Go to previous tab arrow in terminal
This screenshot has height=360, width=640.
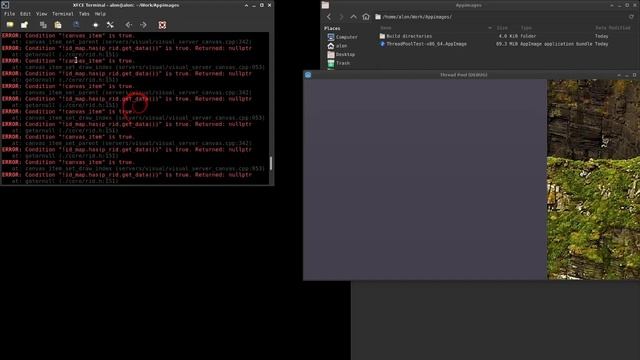click(129, 25)
